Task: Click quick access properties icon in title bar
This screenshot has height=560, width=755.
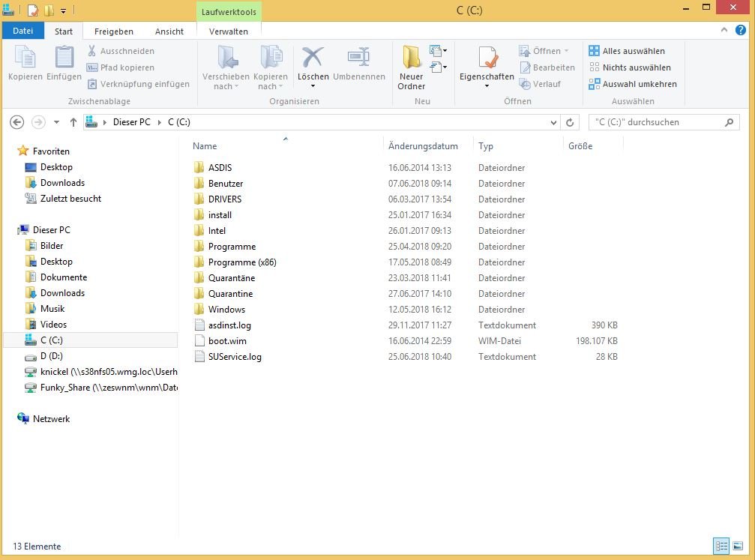Action: pyautogui.click(x=32, y=10)
